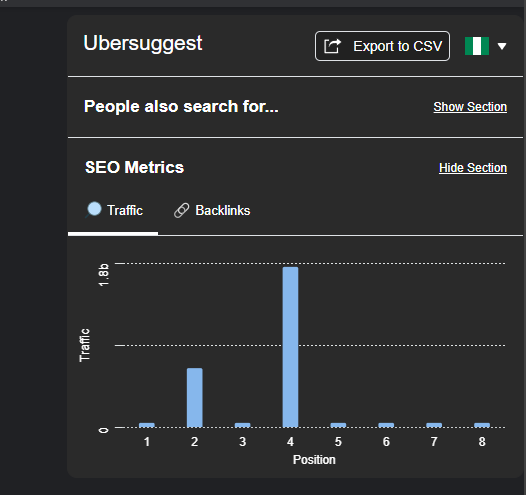Click the traffic bar for position 5
526x495 pixels.
tap(338, 425)
